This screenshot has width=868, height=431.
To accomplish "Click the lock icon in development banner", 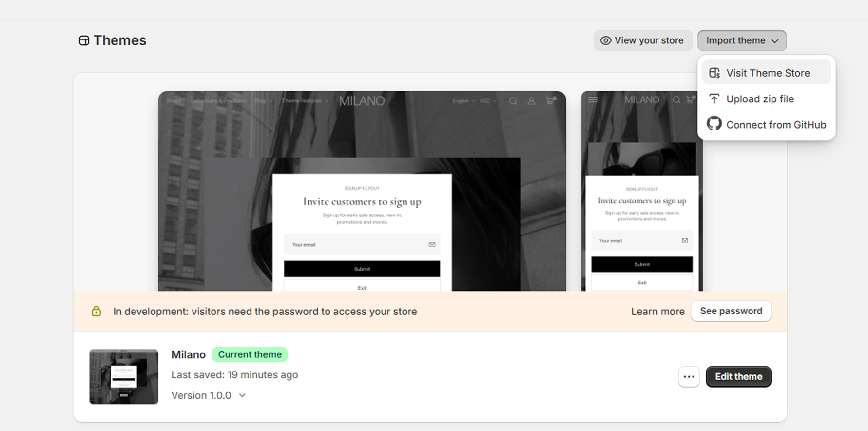I will [x=96, y=312].
